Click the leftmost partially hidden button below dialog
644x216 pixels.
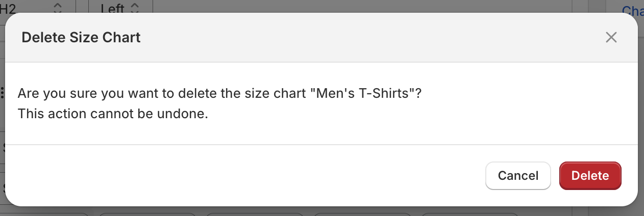45,214
